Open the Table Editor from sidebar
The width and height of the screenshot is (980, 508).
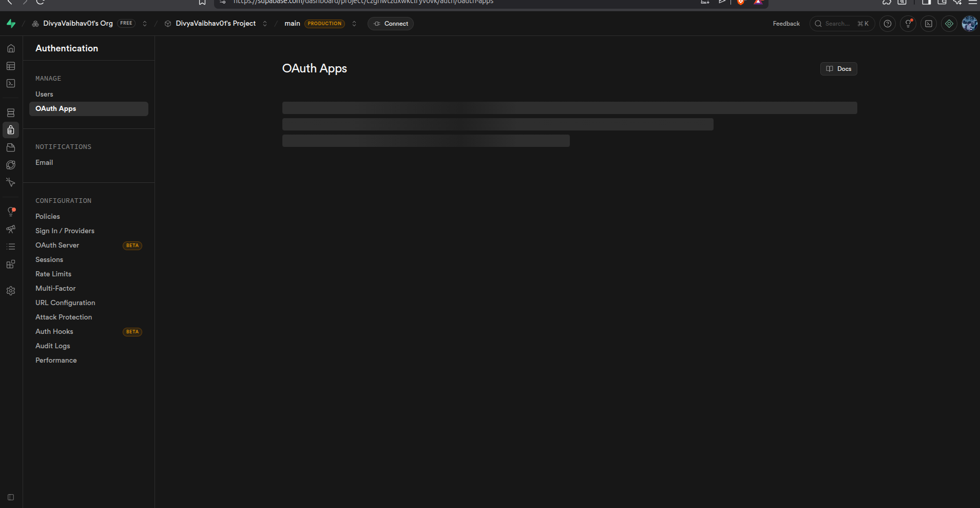pyautogui.click(x=11, y=66)
